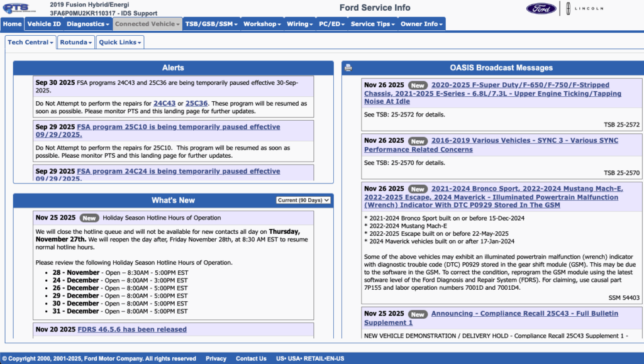Expand the Diagnostics menu
Screen dimensions: 644x364
pos(87,23)
